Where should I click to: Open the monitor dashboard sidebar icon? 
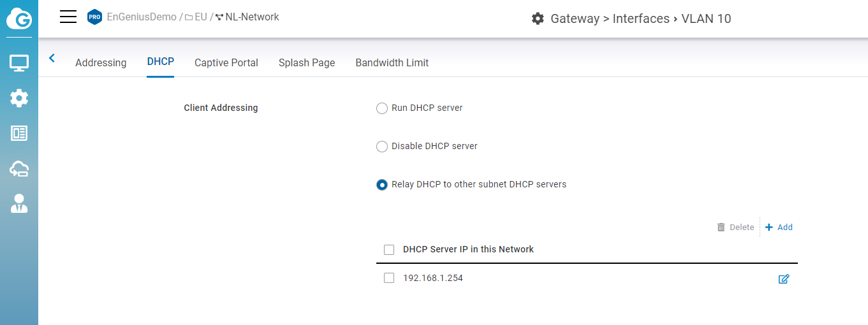pos(19,63)
